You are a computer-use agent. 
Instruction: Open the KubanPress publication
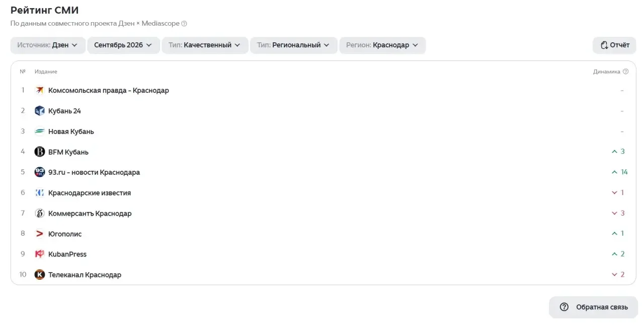tap(67, 254)
